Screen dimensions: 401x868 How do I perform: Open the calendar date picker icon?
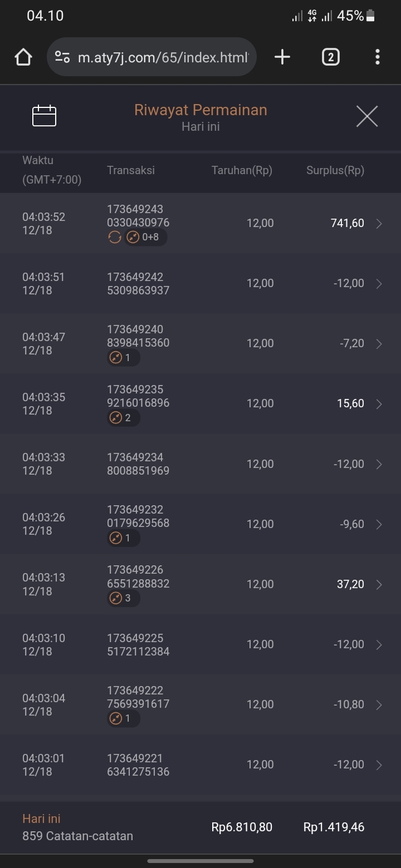point(45,116)
